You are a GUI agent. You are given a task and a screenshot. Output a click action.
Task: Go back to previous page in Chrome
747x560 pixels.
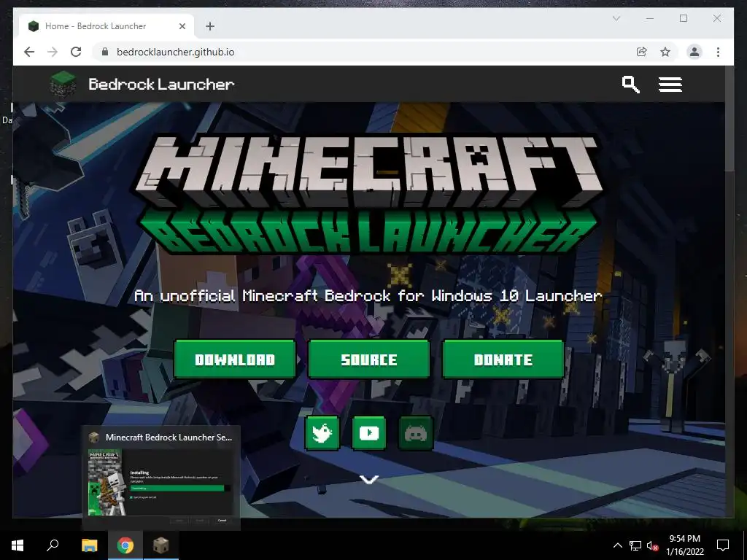pyautogui.click(x=29, y=52)
